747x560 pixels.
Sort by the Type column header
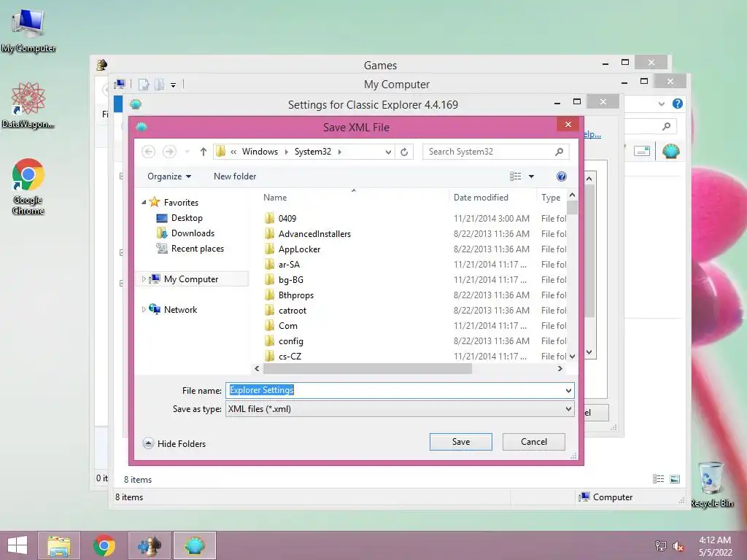pos(551,197)
